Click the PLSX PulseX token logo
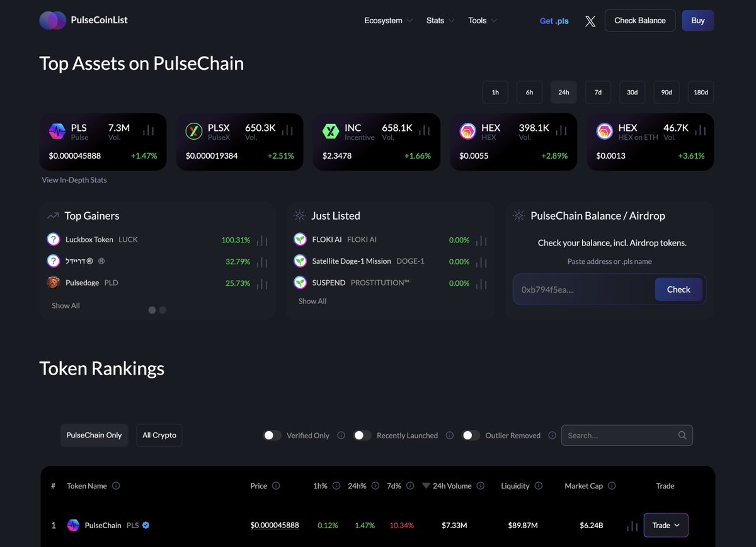The height and width of the screenshot is (547, 756). [194, 132]
